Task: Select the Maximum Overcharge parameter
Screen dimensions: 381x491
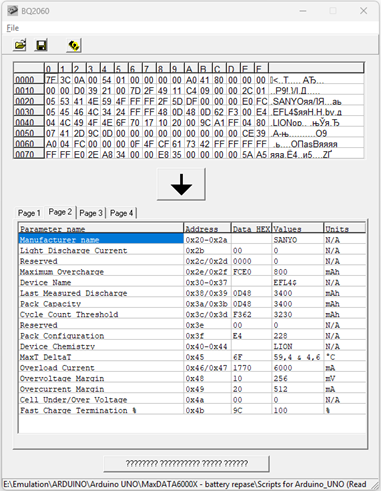Action: coord(192,272)
